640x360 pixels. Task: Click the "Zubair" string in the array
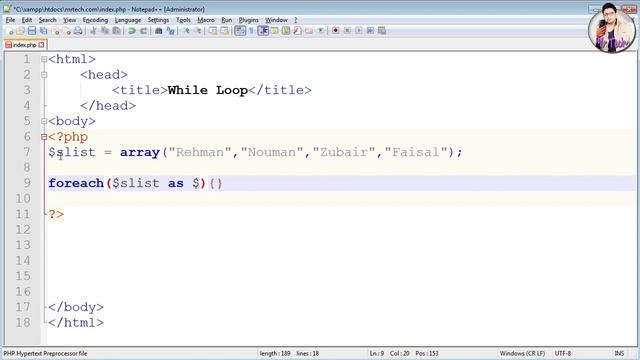tap(344, 152)
